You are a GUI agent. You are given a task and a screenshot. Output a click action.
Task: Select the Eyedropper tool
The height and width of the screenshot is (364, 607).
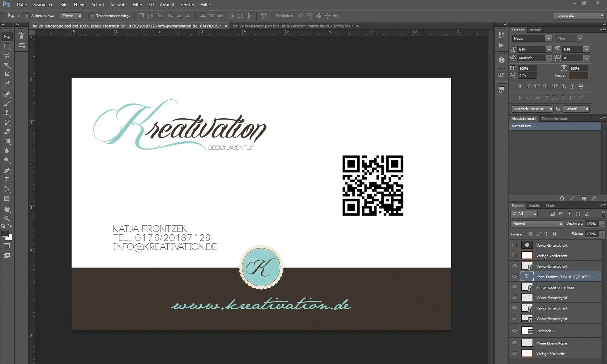(x=7, y=84)
